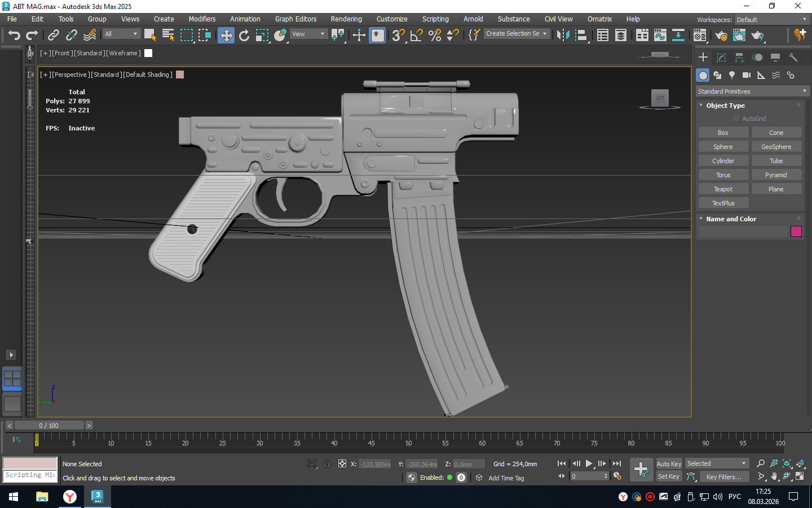The image size is (812, 508).
Task: Click the Key Filters button
Action: (723, 477)
